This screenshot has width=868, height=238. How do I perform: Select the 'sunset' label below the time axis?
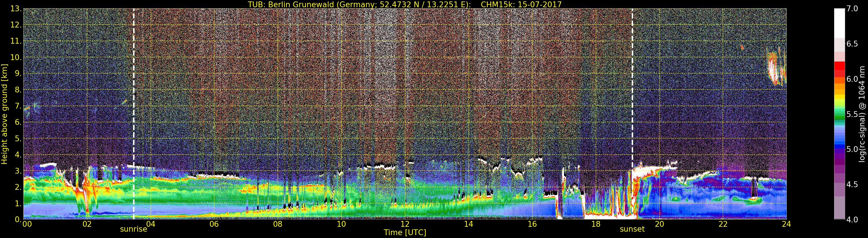pos(632,229)
